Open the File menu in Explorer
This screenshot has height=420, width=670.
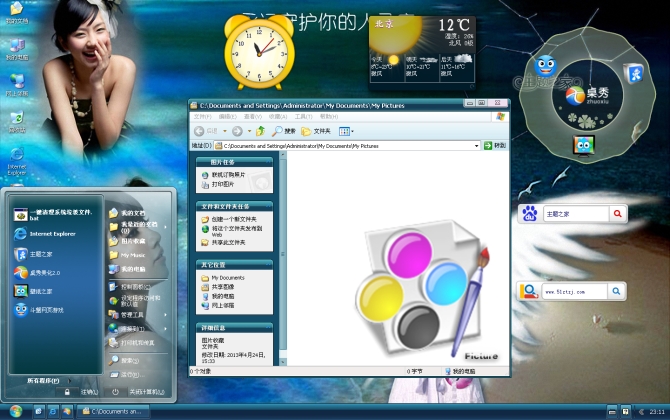coord(202,117)
